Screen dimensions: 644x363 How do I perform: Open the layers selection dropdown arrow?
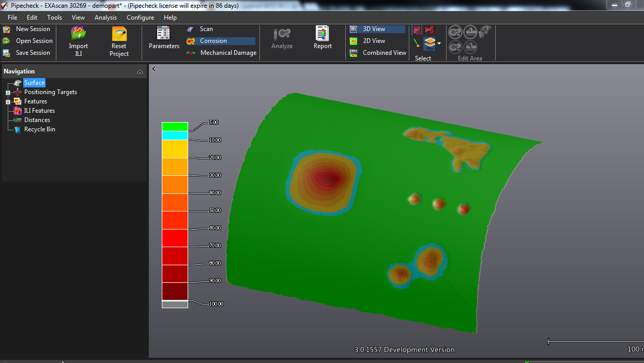click(439, 43)
